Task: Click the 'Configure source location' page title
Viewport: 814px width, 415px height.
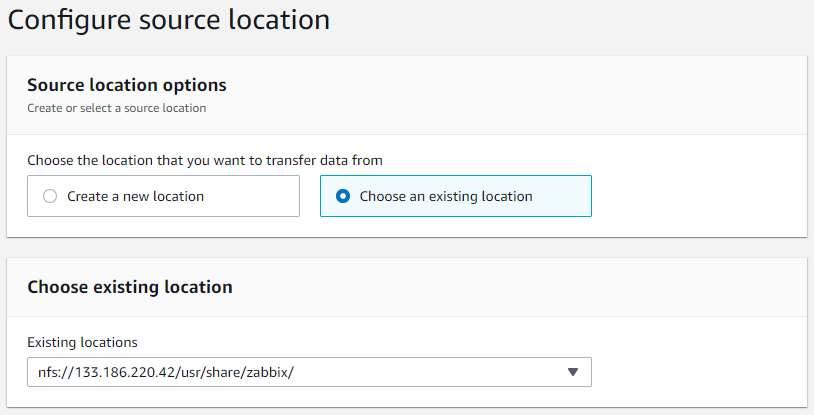Action: pyautogui.click(x=169, y=20)
